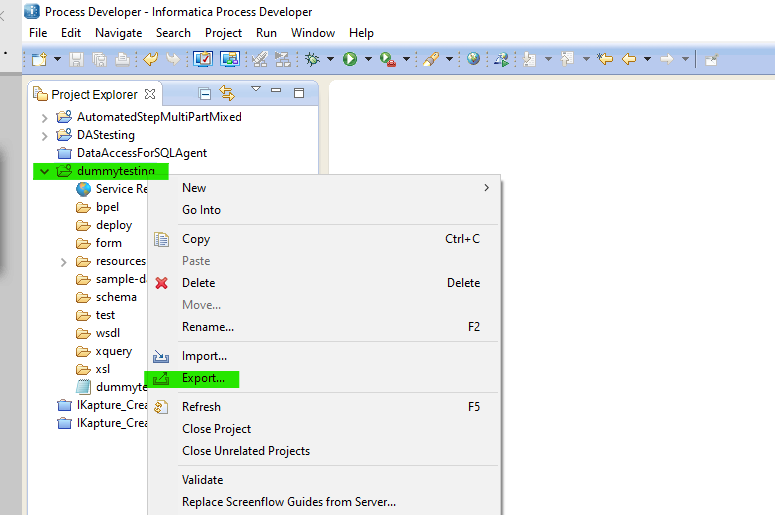Toggle Link with Editor in Project Explorer

(x=227, y=93)
